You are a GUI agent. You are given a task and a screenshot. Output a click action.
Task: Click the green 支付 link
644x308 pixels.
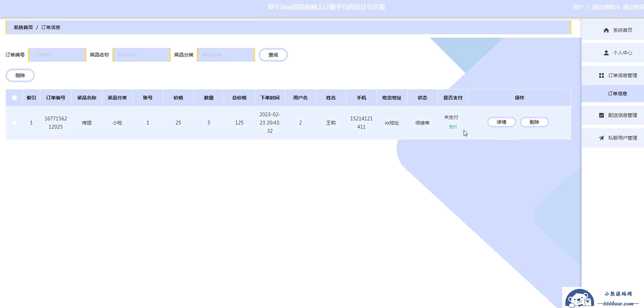453,127
